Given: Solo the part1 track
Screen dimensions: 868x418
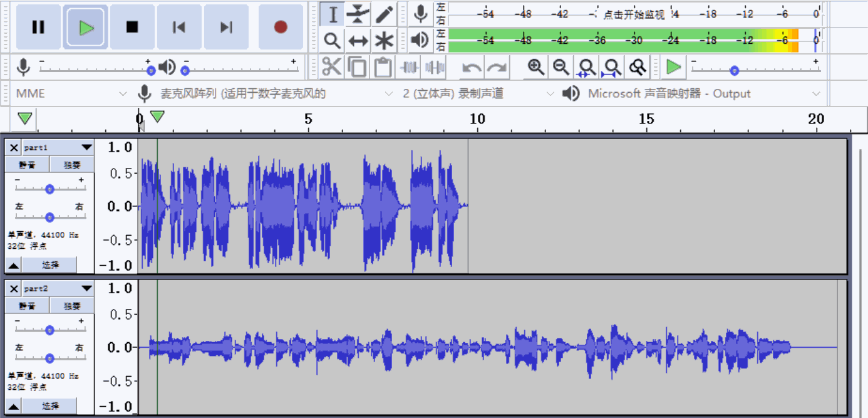Looking at the screenshot, I should click(x=73, y=165).
